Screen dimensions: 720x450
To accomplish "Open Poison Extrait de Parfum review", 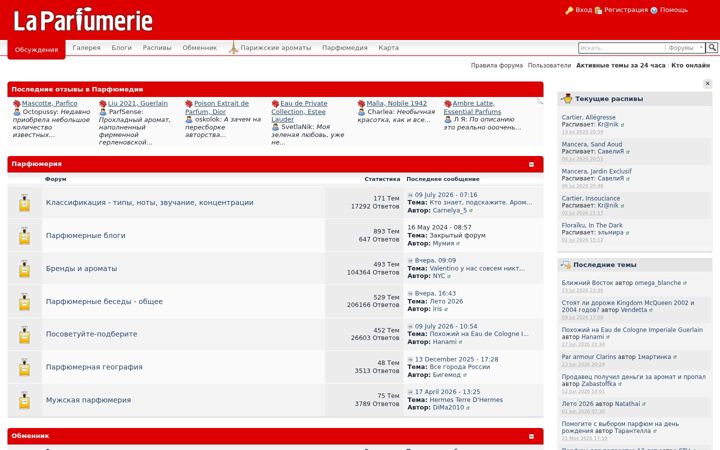I will tap(217, 107).
